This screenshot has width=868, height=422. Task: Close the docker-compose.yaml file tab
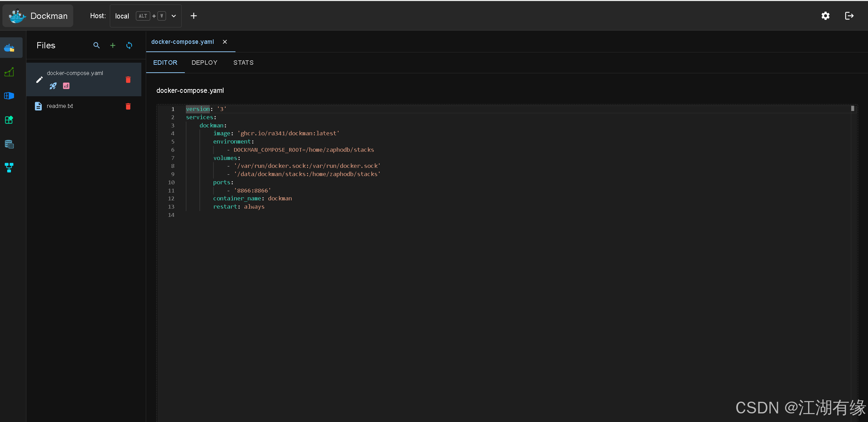click(x=225, y=42)
